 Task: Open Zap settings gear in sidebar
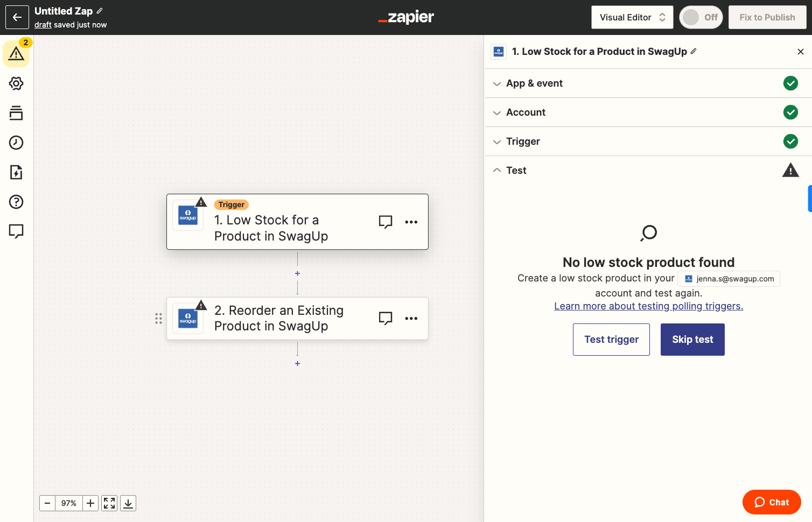click(16, 83)
